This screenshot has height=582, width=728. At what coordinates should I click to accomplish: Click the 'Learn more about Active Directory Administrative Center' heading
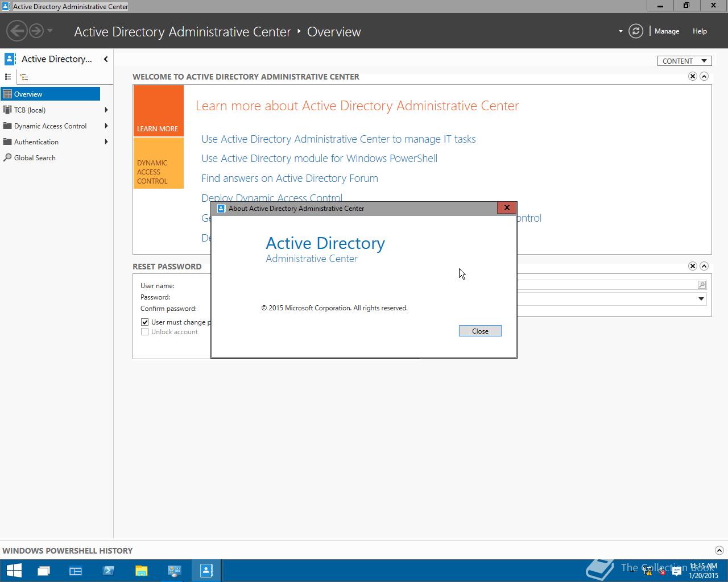(357, 106)
